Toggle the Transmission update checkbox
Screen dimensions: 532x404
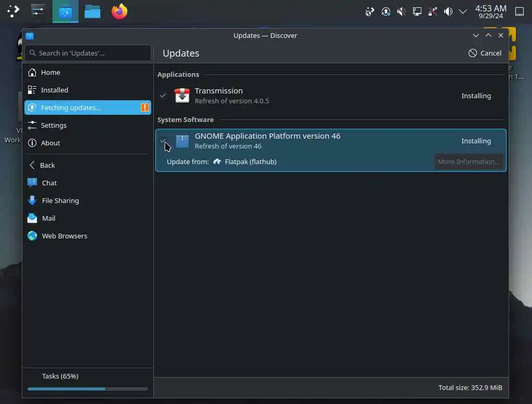click(163, 96)
